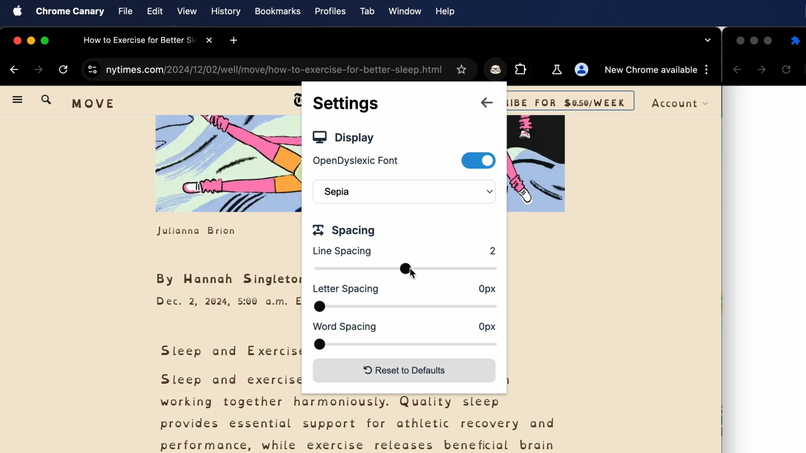
Task: Click back arrow in the background window
Action: click(x=737, y=69)
